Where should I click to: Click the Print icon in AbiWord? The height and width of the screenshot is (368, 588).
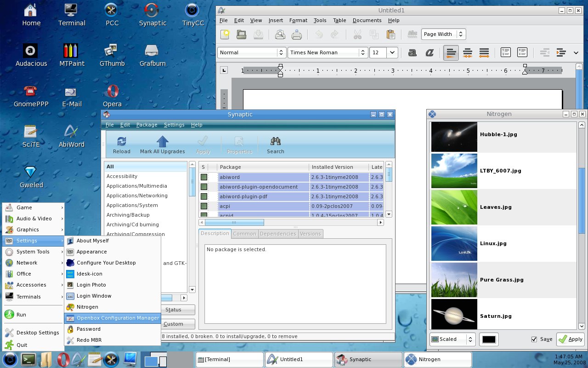[x=297, y=34]
